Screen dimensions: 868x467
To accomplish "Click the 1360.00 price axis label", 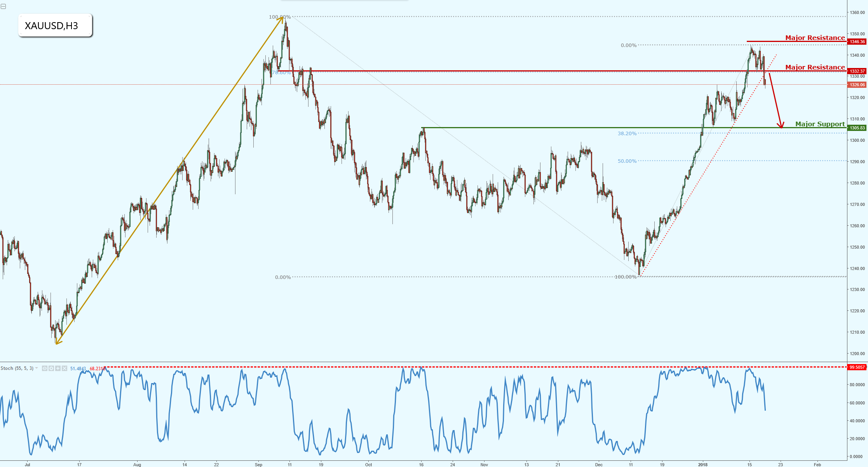I will tap(857, 12).
